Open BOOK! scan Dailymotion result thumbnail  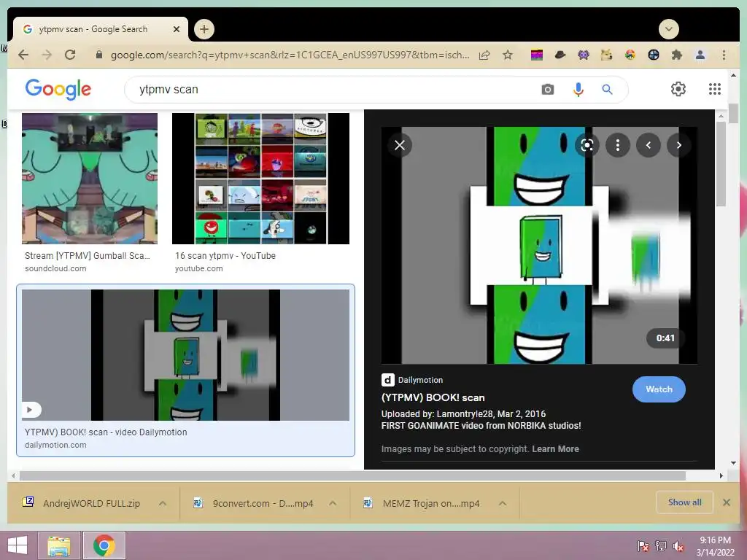click(185, 355)
